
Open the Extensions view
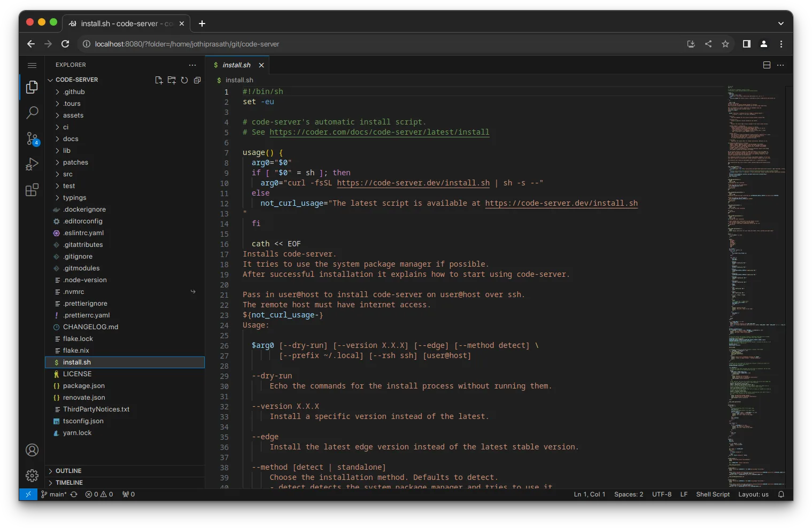[x=32, y=190]
